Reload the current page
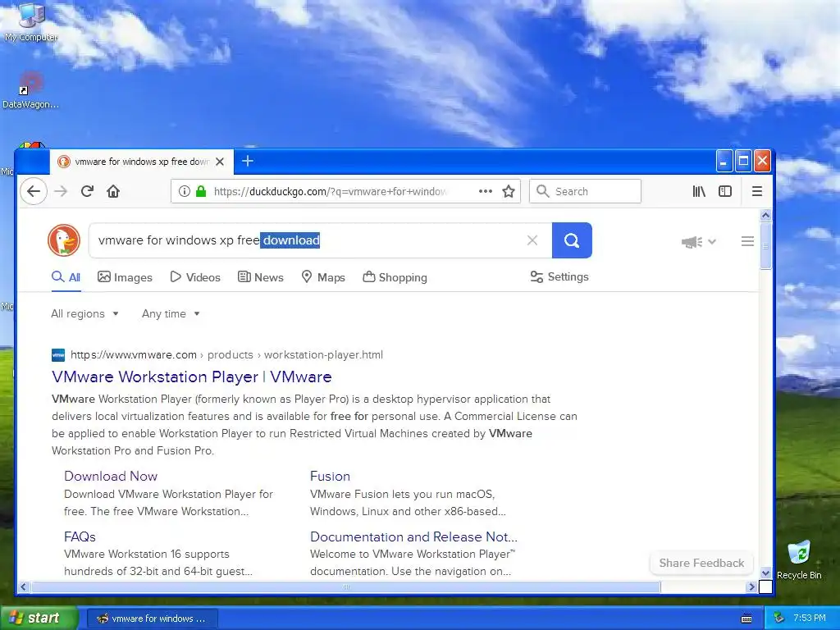This screenshot has width=840, height=630. point(87,191)
